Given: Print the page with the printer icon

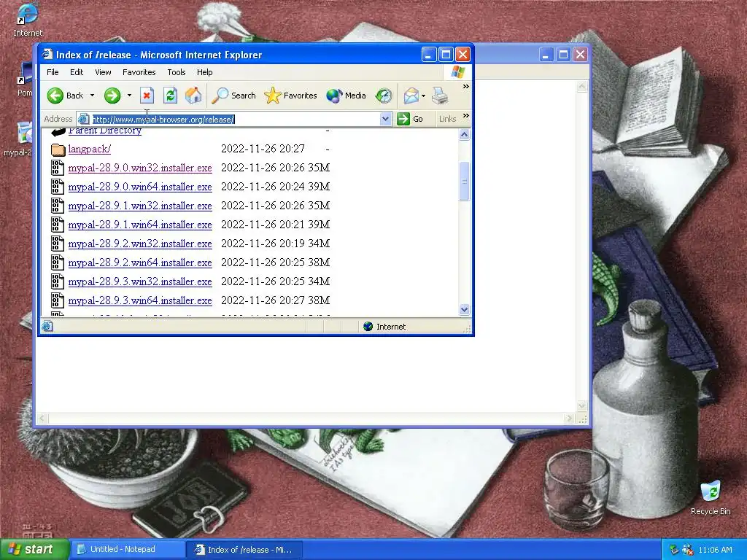Looking at the screenshot, I should (440, 96).
